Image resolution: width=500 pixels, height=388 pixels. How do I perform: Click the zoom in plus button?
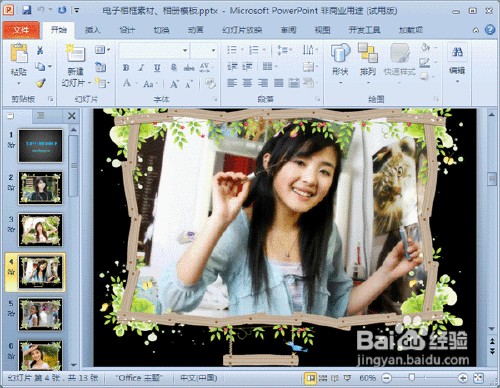(x=463, y=378)
